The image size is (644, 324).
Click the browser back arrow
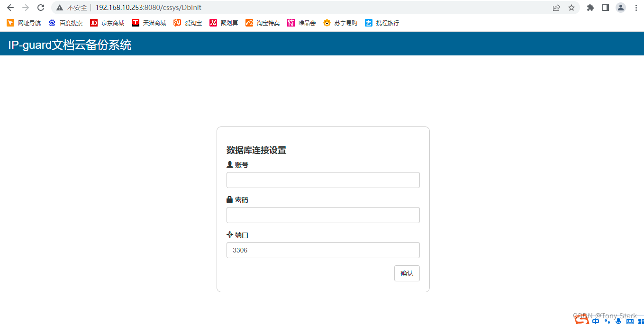[x=10, y=8]
